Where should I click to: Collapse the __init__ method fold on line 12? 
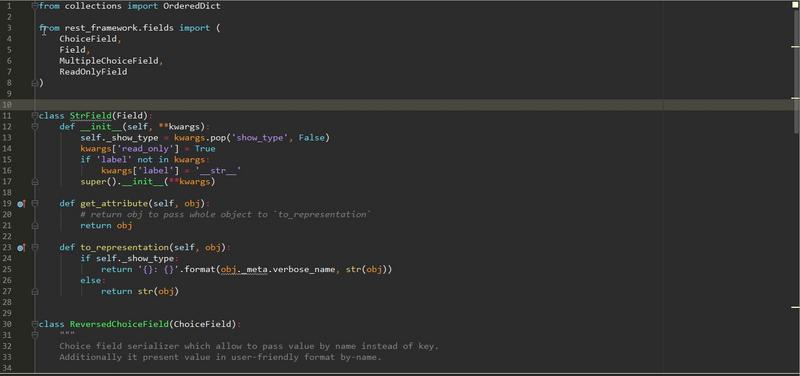[x=35, y=127]
